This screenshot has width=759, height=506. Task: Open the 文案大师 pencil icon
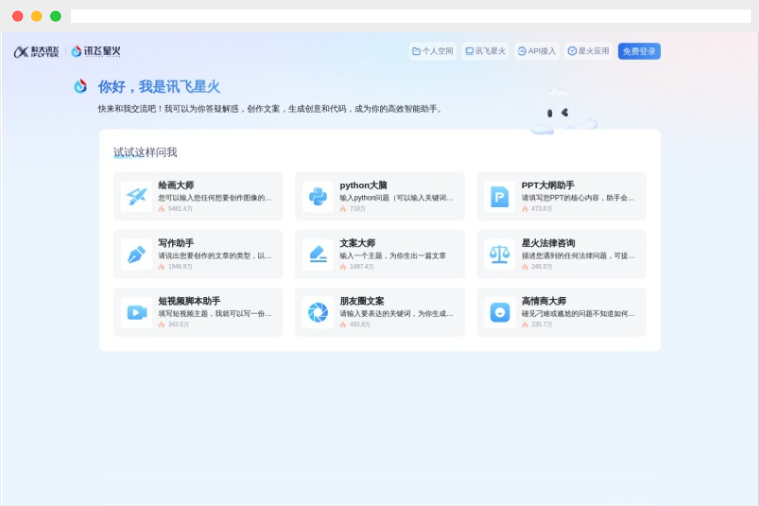pyautogui.click(x=318, y=254)
